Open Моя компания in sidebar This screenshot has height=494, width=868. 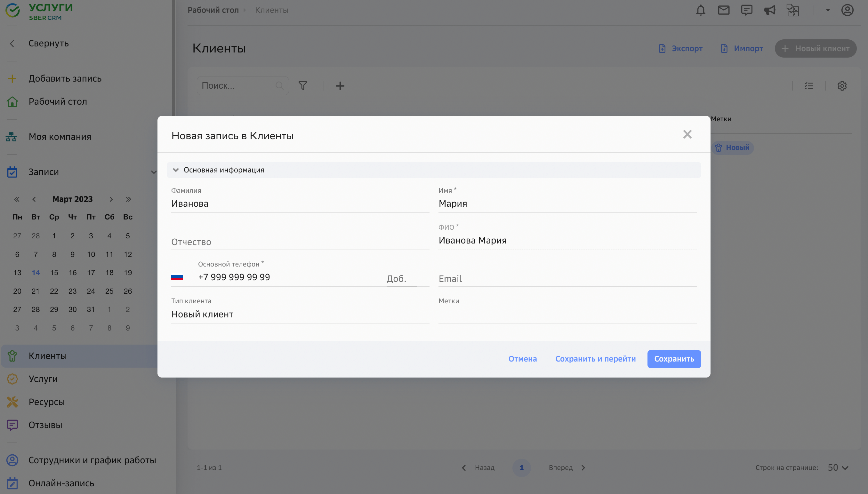[x=60, y=137]
